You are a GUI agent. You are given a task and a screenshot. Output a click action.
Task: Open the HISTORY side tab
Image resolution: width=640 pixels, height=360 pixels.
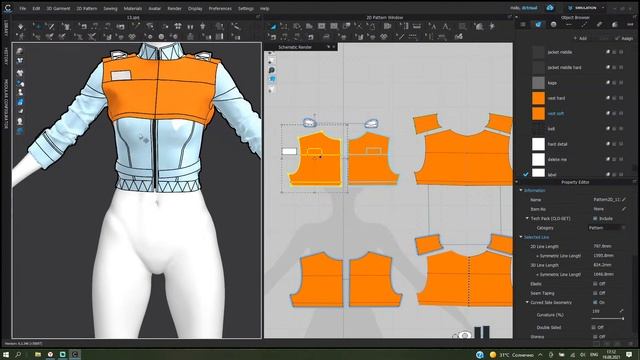6,57
